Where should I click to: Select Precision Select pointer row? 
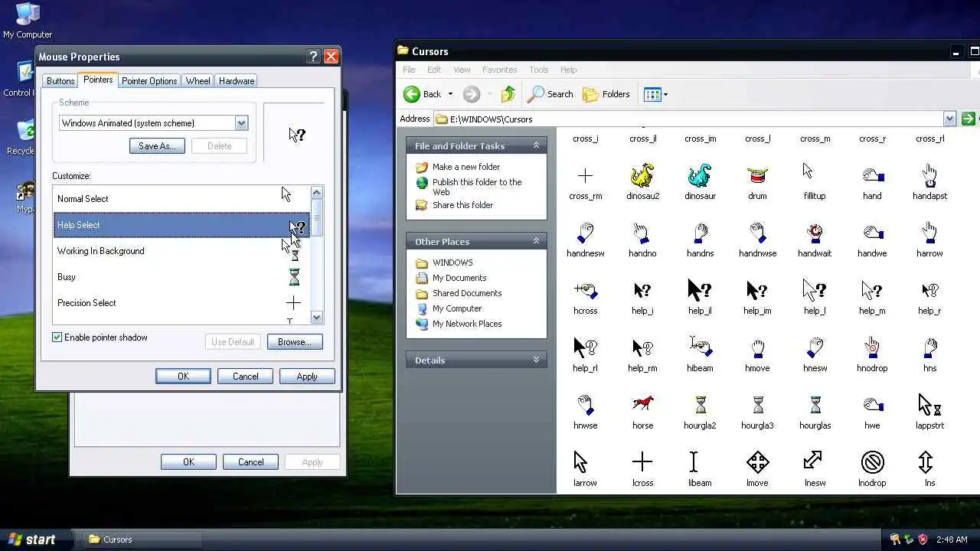coord(181,303)
